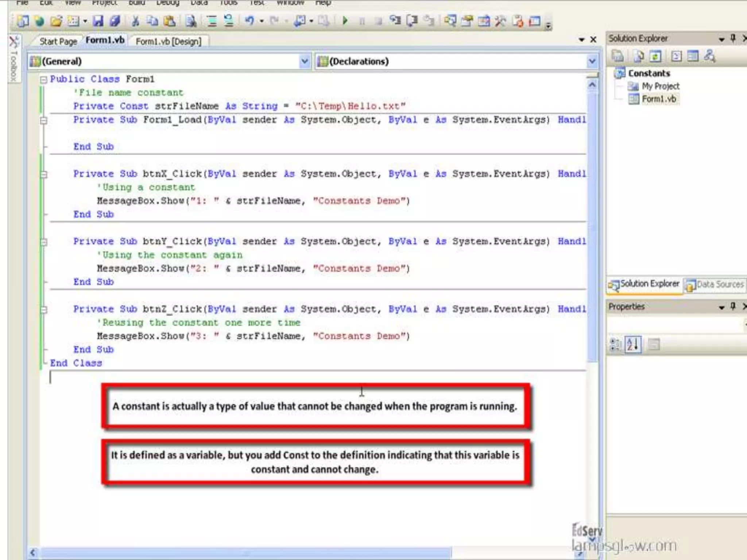Click View Code icon in Solution Explorer
The height and width of the screenshot is (560, 747).
pos(676,56)
